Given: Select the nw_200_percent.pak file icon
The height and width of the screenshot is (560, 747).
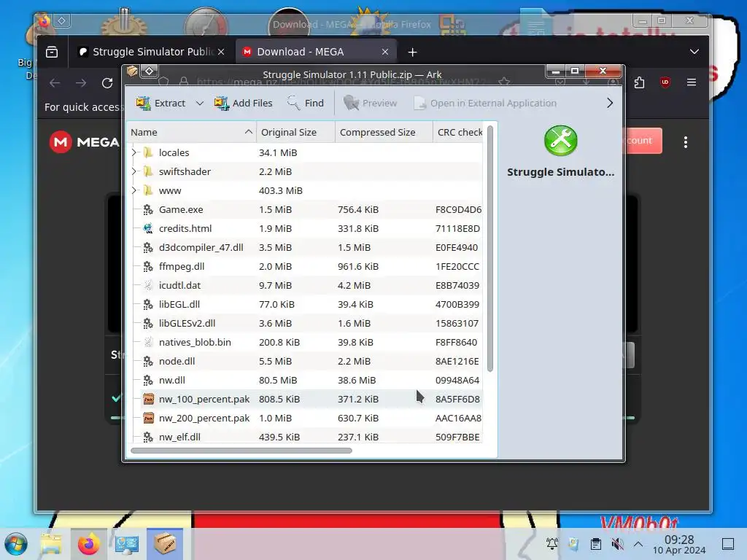Looking at the screenshot, I should point(149,418).
